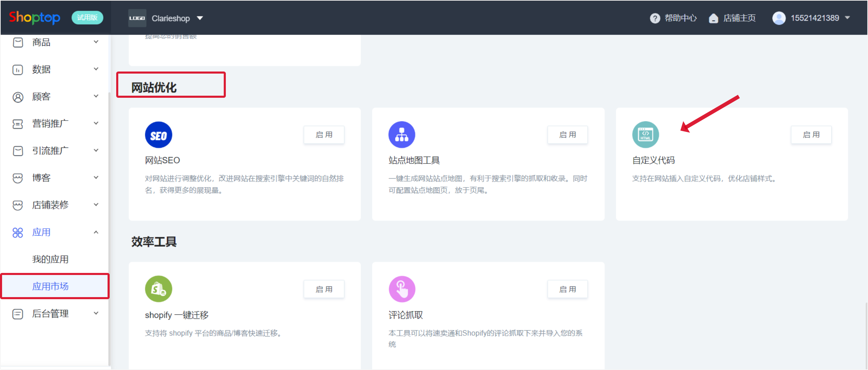The height and width of the screenshot is (370, 868).
Task: Open the 网站SEO app title
Action: click(x=162, y=160)
